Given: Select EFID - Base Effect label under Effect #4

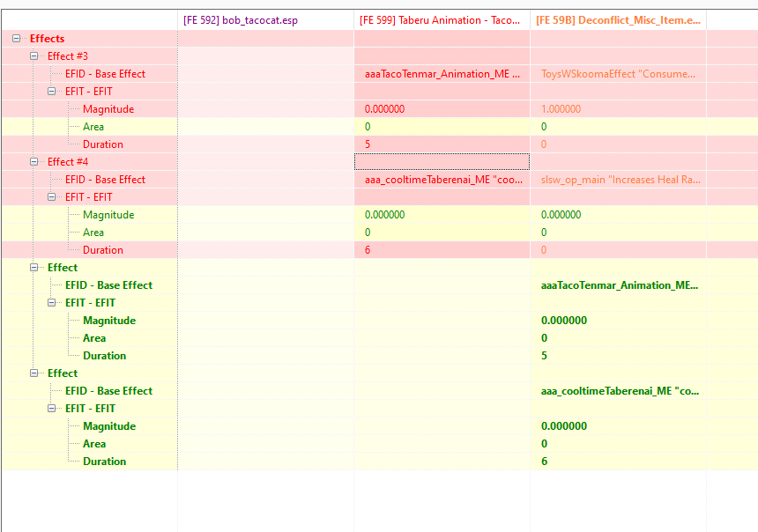Looking at the screenshot, I should [x=105, y=180].
